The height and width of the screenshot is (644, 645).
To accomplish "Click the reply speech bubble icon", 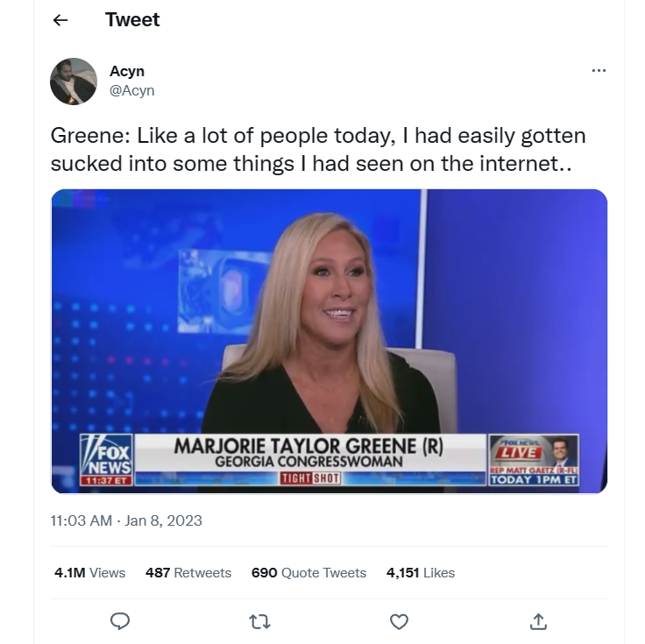I will pos(120,621).
